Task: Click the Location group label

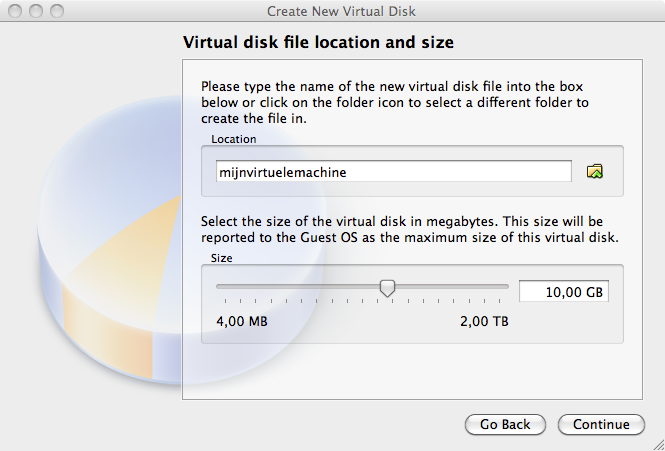Action: (x=234, y=139)
